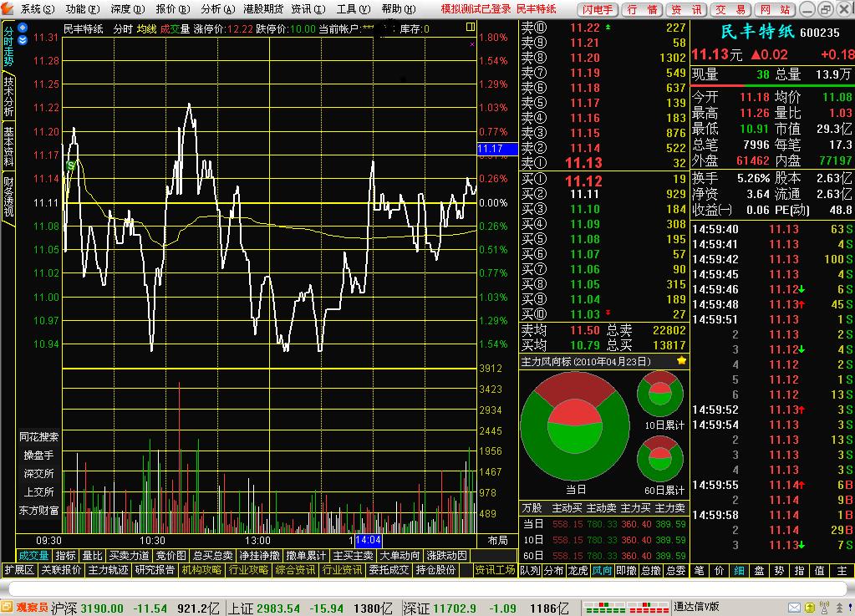Click the 14:04 time marker on axis
This screenshot has width=855, height=616.
pyautogui.click(x=368, y=540)
